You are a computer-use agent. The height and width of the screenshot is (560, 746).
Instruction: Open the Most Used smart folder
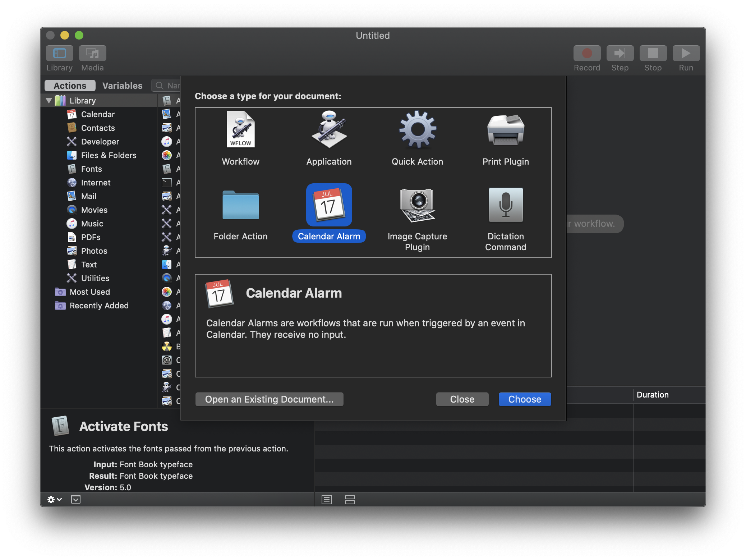pyautogui.click(x=98, y=292)
